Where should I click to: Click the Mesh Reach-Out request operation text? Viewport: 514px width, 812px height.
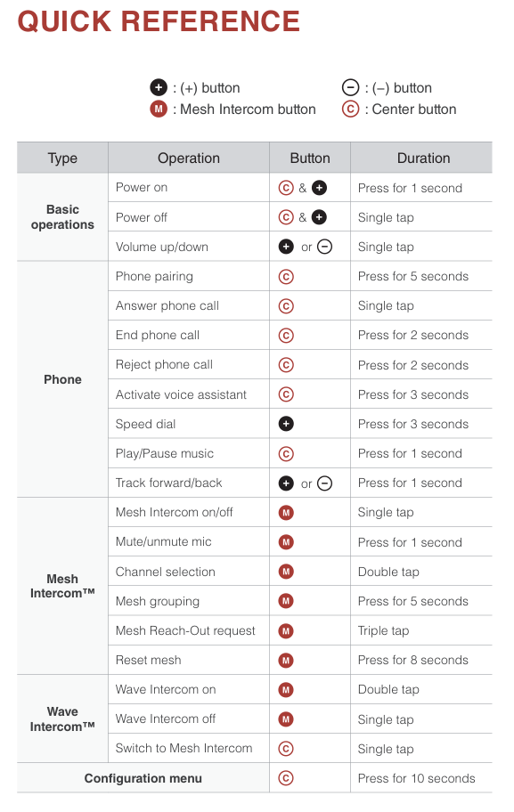coord(185,630)
